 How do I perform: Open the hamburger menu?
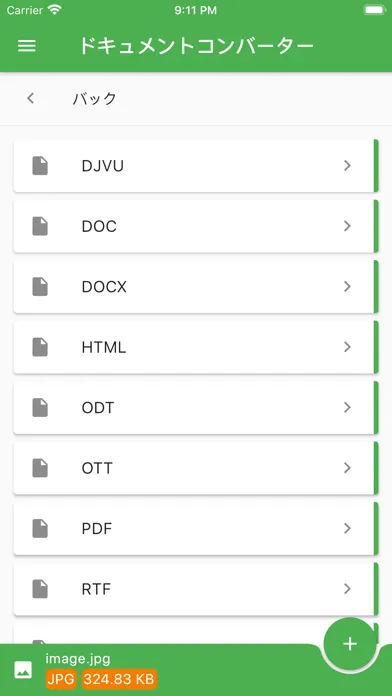[x=27, y=46]
